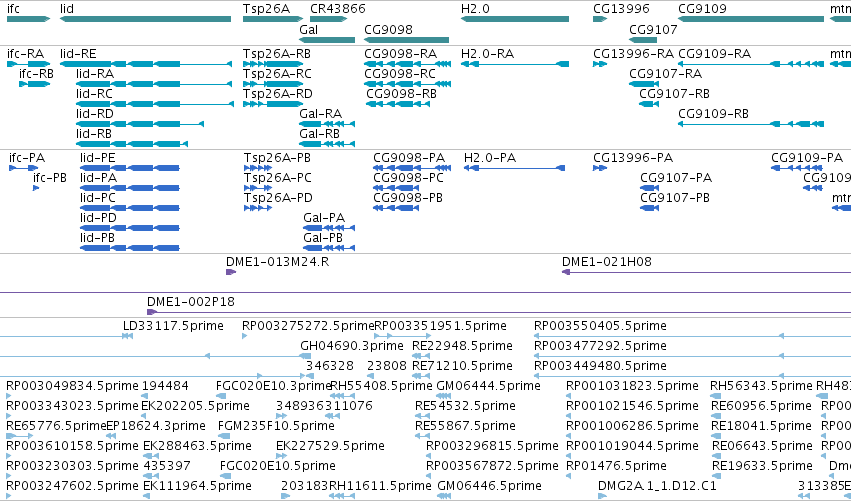Select the DME1-021H08 BAC feature
Screen dimensions: 851x501
pos(706,272)
